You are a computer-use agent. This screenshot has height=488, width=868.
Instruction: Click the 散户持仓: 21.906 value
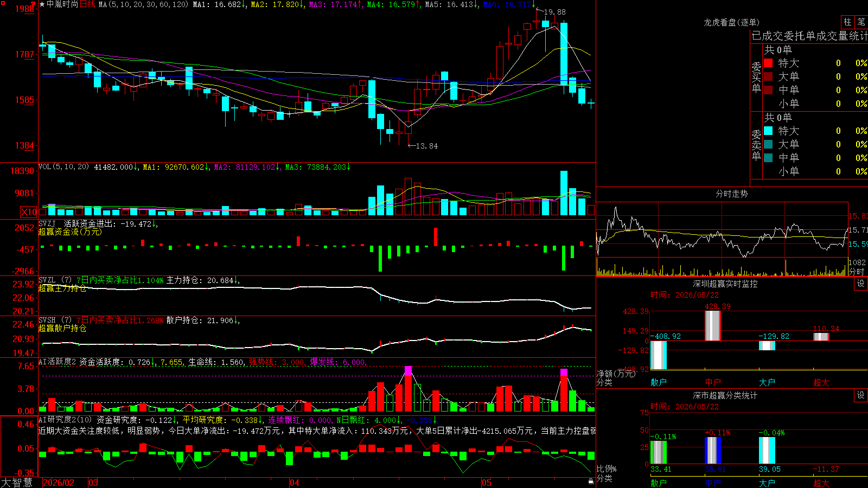point(200,320)
